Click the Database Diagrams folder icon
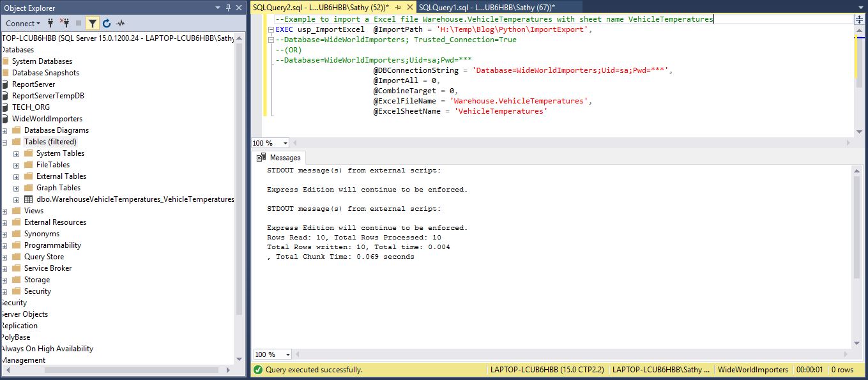The image size is (868, 380). pyautogui.click(x=16, y=130)
